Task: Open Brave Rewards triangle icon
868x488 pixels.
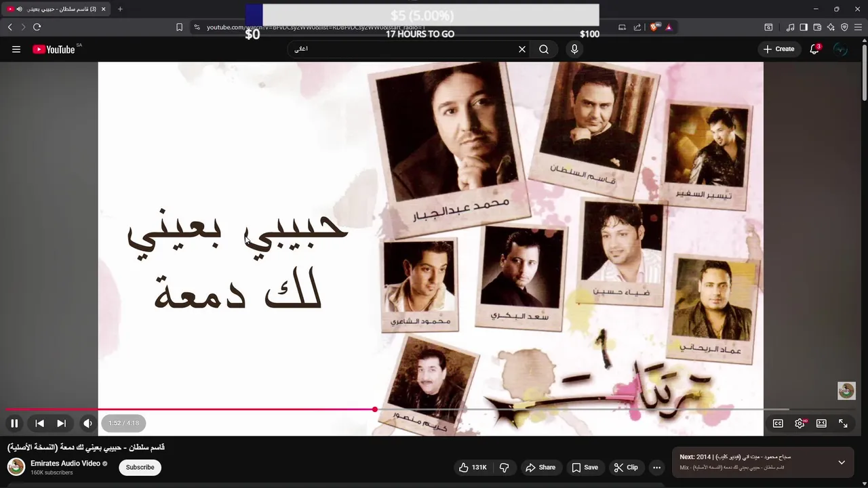Action: 669,27
